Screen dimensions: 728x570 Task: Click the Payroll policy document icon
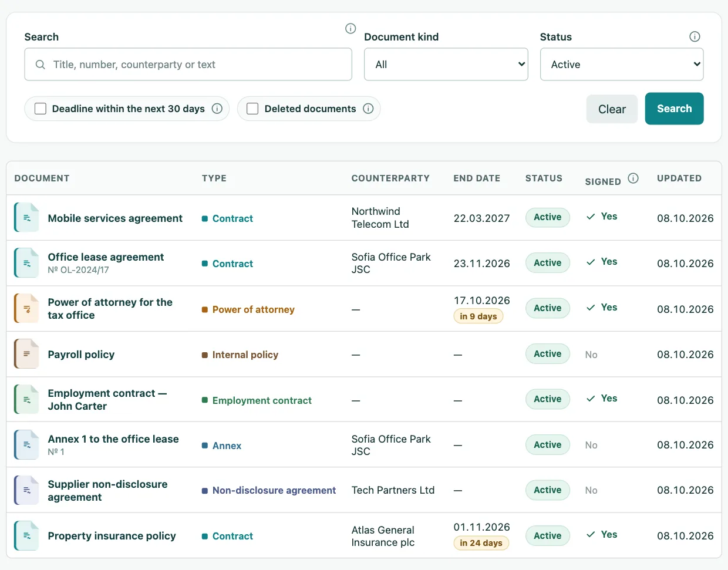point(26,354)
